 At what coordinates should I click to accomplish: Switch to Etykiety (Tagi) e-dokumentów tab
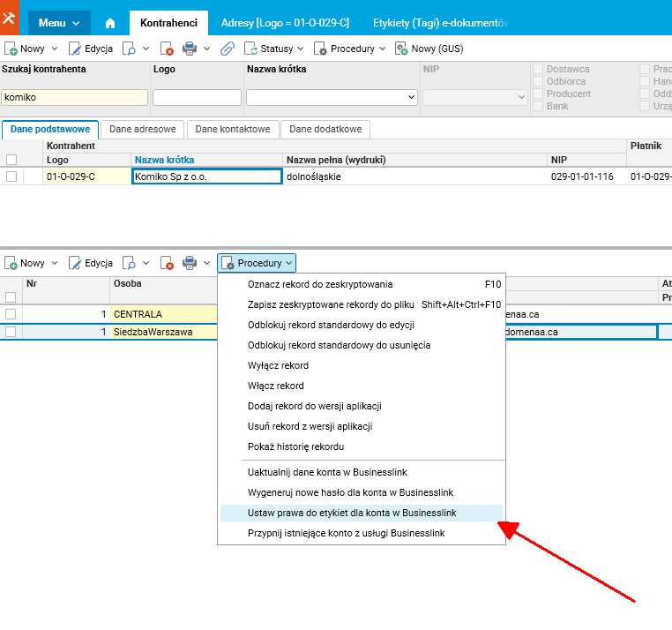pyautogui.click(x=441, y=23)
